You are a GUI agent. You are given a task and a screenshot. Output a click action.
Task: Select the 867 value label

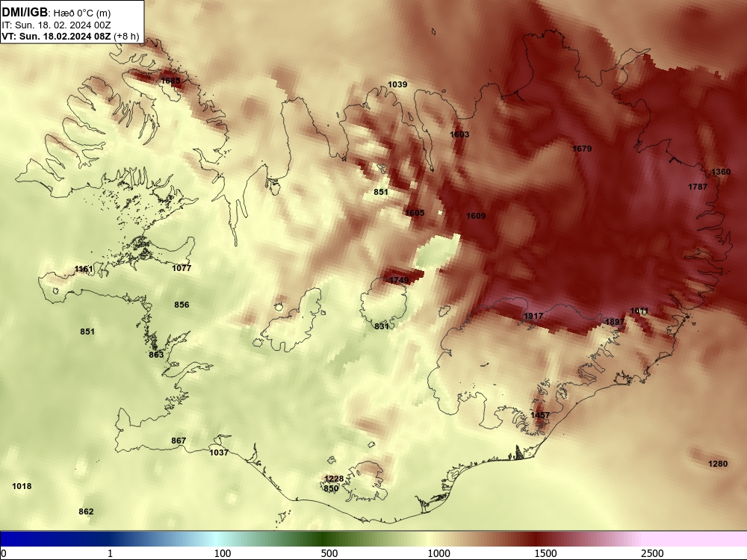(179, 441)
